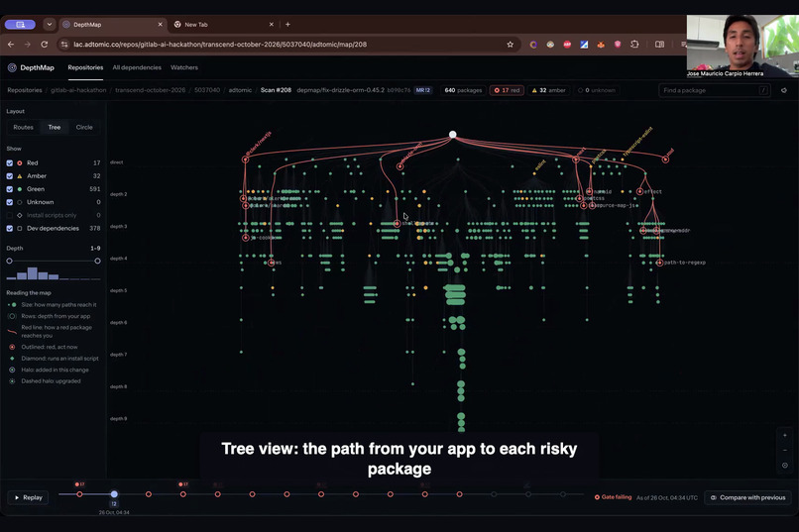Select the red ws node

click(x=271, y=263)
